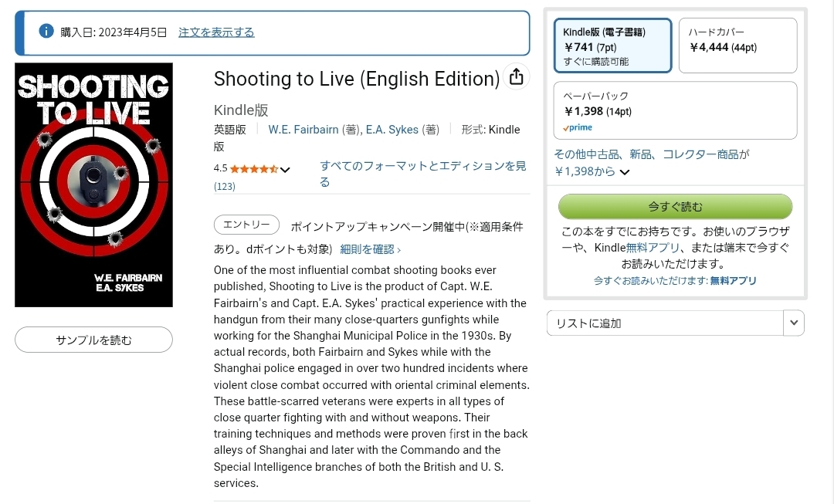
Task: Select the ペーパーバック format option
Action: [x=675, y=110]
